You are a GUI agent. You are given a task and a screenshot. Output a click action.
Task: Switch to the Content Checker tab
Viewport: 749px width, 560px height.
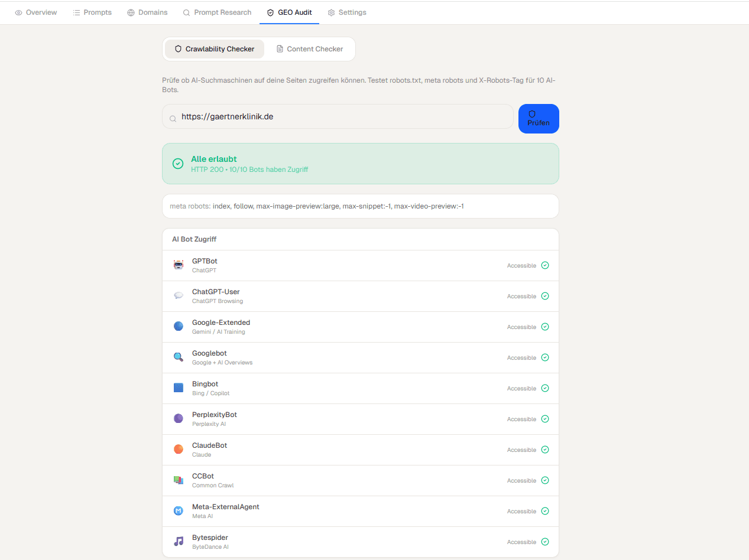pyautogui.click(x=310, y=49)
